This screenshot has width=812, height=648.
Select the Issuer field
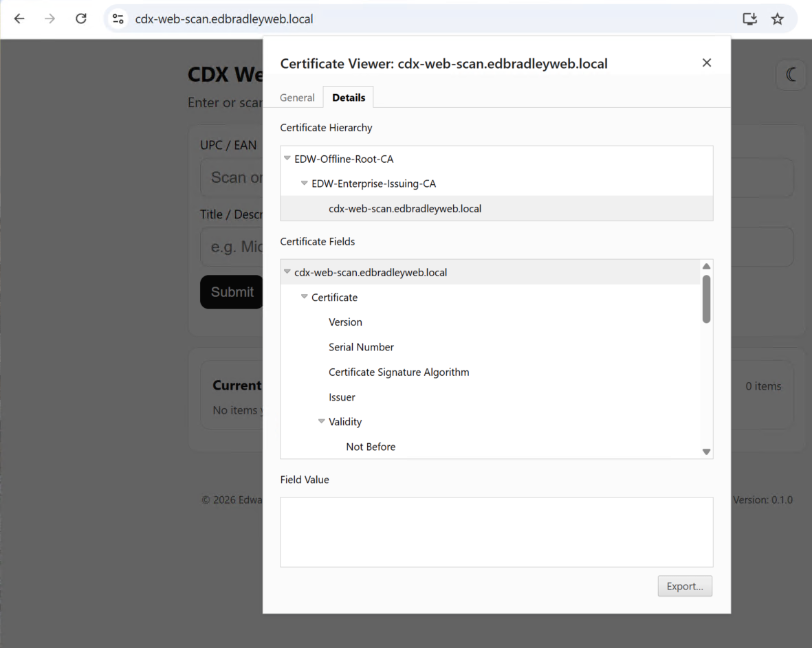click(342, 397)
